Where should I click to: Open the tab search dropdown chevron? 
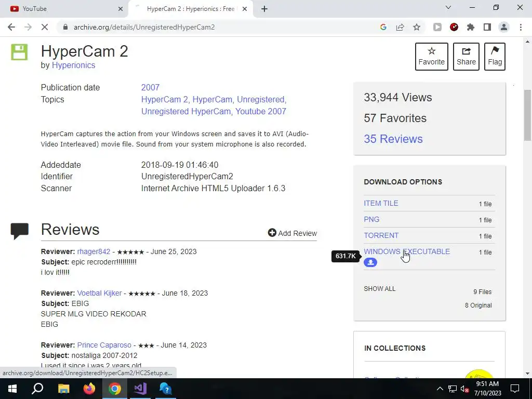pos(448,7)
